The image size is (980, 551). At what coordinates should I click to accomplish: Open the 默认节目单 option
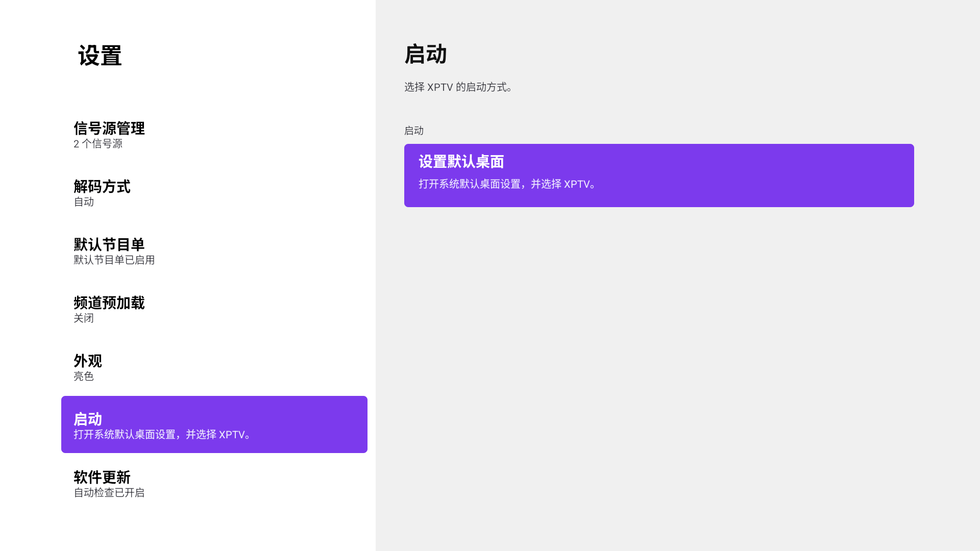click(214, 250)
